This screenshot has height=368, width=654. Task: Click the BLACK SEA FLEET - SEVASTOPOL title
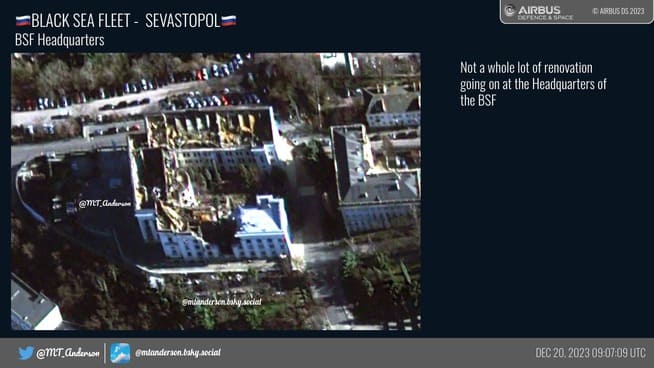coord(126,20)
